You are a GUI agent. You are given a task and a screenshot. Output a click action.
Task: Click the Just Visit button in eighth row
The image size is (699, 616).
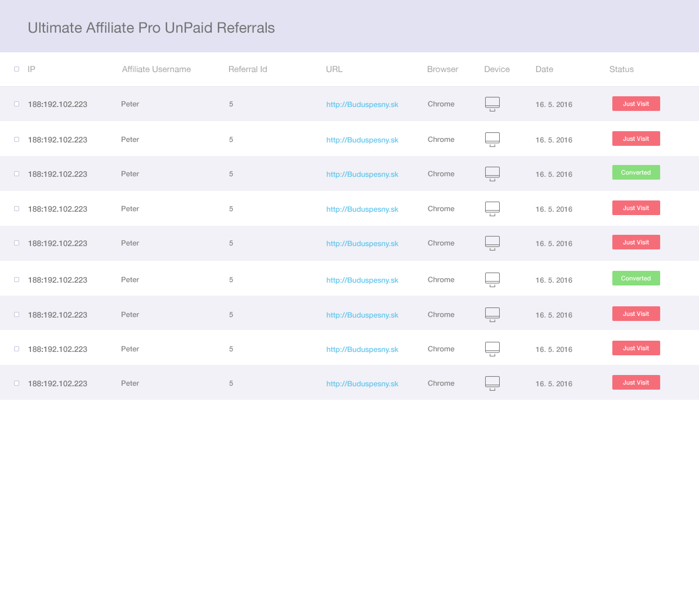click(x=636, y=348)
